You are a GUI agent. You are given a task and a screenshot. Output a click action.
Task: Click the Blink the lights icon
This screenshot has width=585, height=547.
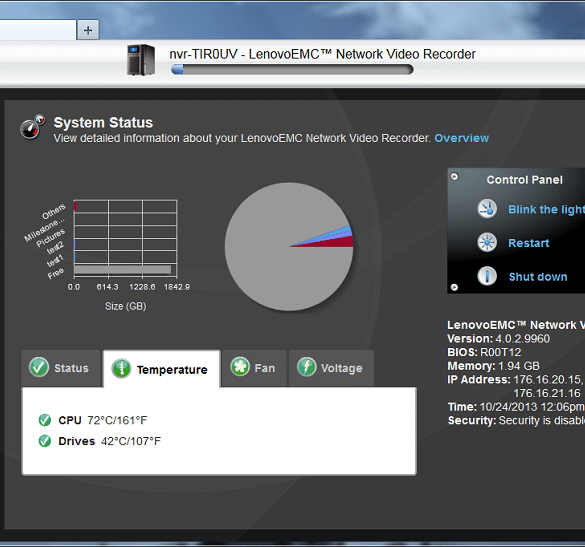487,209
